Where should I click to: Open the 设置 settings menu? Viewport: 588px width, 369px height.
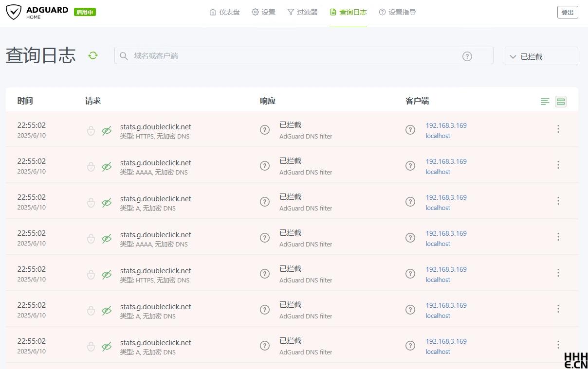point(263,12)
